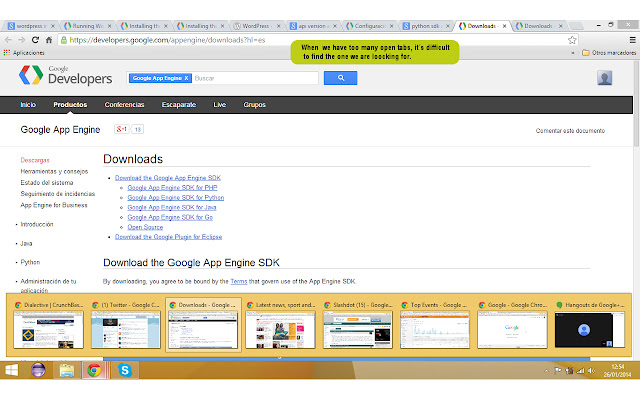Open the Escaparate navigation item
The image size is (640, 400).
tap(179, 104)
